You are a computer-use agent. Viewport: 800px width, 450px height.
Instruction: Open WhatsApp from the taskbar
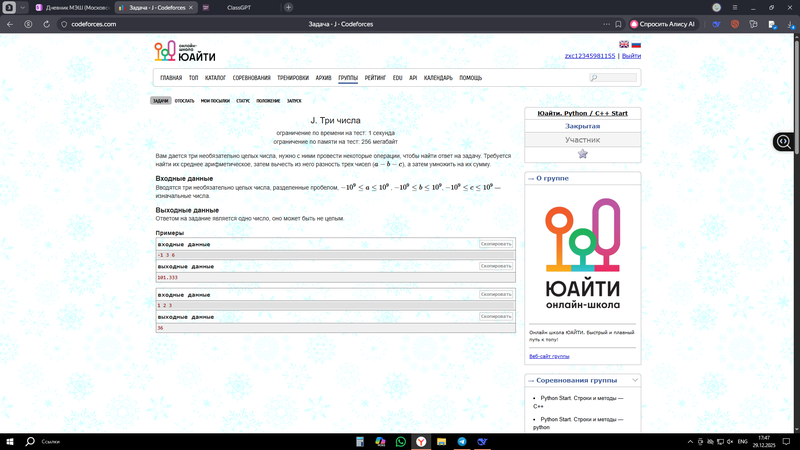point(401,441)
